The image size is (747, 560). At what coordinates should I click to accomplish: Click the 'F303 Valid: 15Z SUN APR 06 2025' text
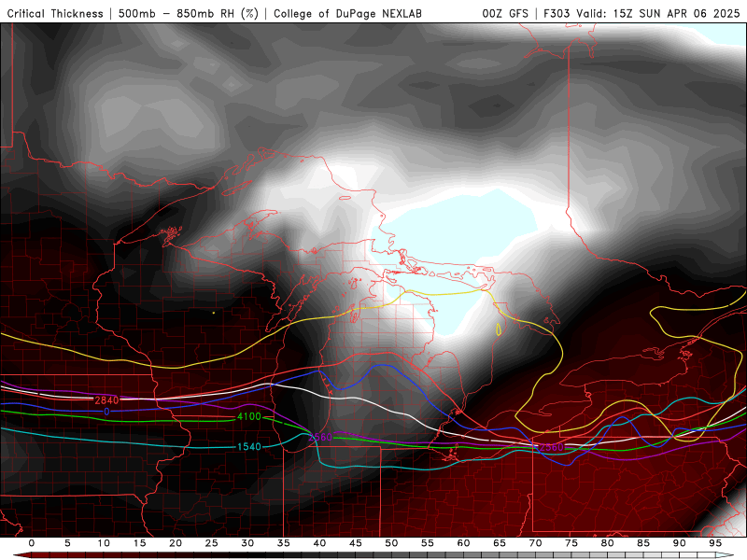(x=641, y=14)
